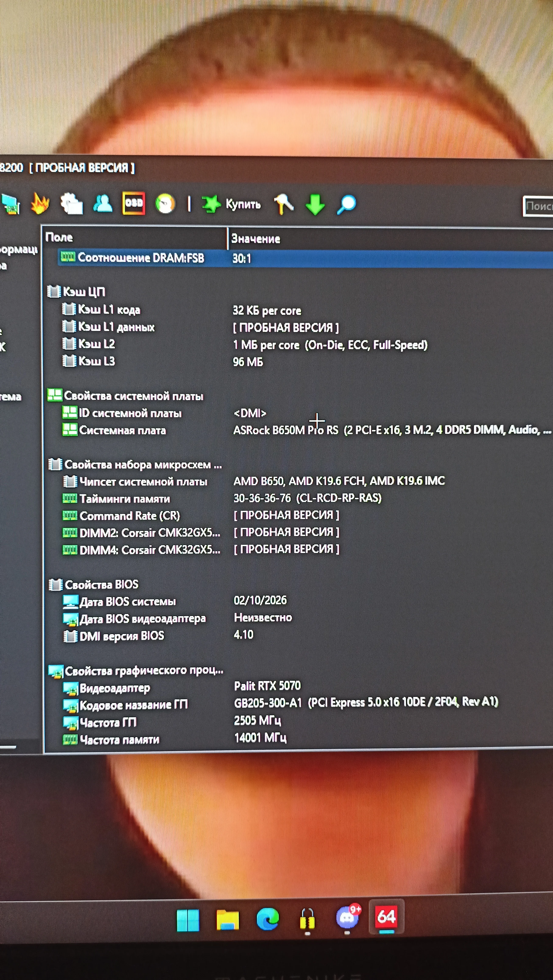Click the Windows Start button
The height and width of the screenshot is (980, 553).
[188, 921]
